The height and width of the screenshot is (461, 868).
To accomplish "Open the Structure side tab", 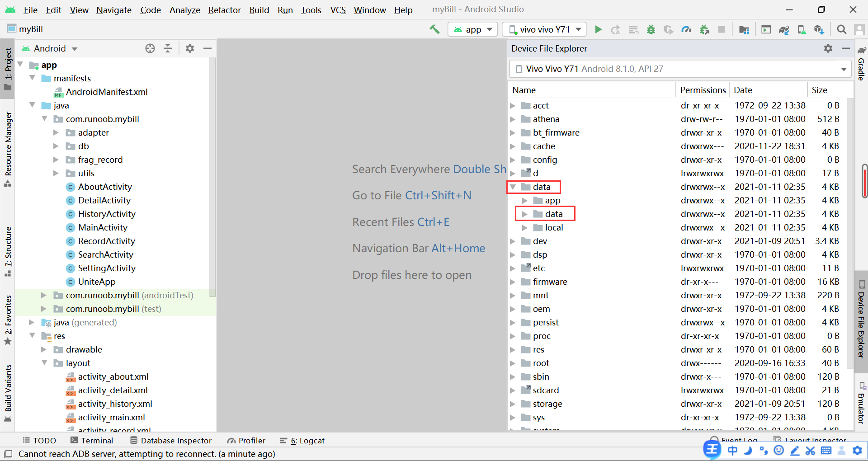I will (x=8, y=251).
